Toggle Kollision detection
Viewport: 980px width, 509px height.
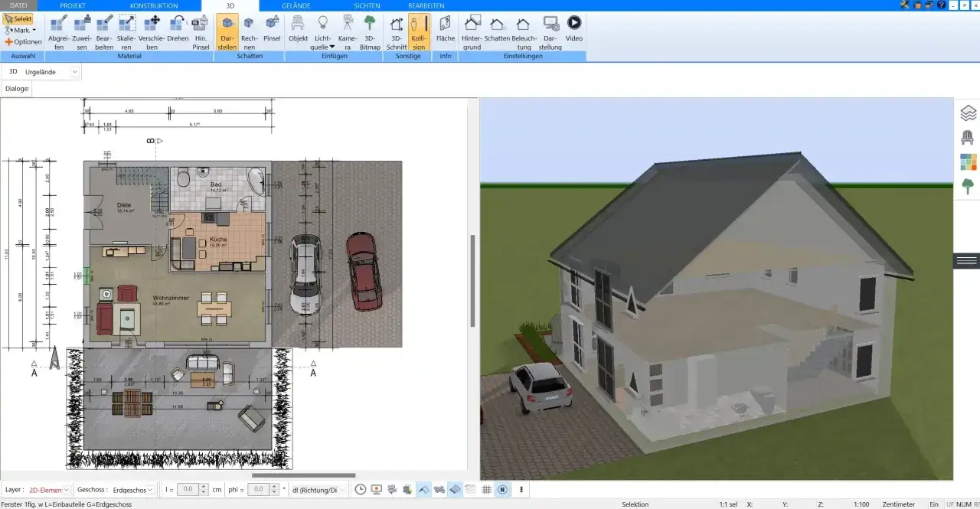click(419, 32)
